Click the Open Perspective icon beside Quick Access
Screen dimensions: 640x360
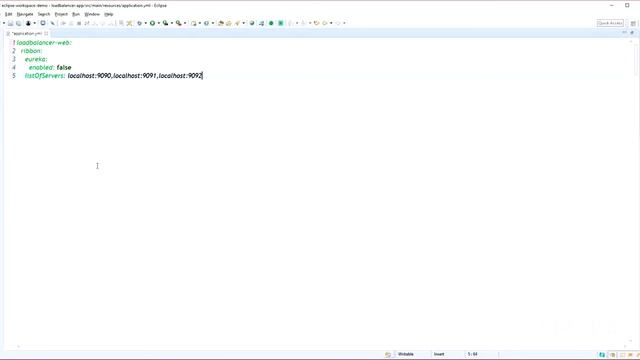[x=633, y=23]
